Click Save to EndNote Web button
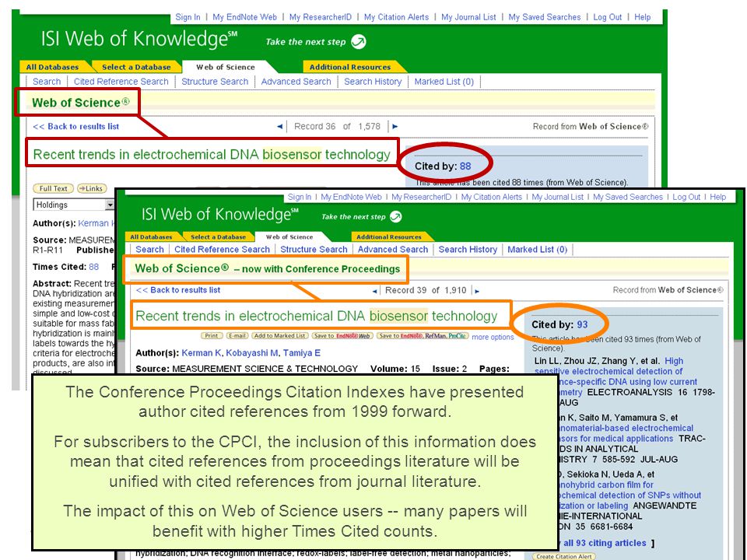The image size is (747, 560). coord(342,336)
